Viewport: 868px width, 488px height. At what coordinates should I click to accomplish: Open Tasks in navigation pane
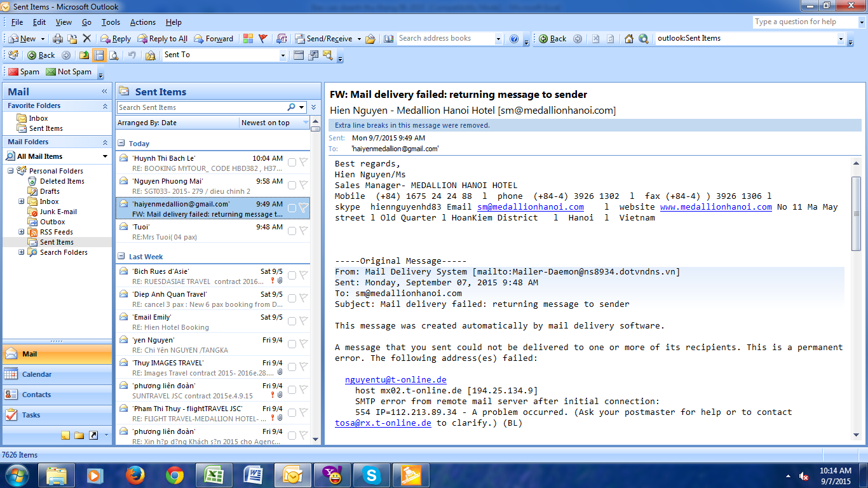click(57, 415)
